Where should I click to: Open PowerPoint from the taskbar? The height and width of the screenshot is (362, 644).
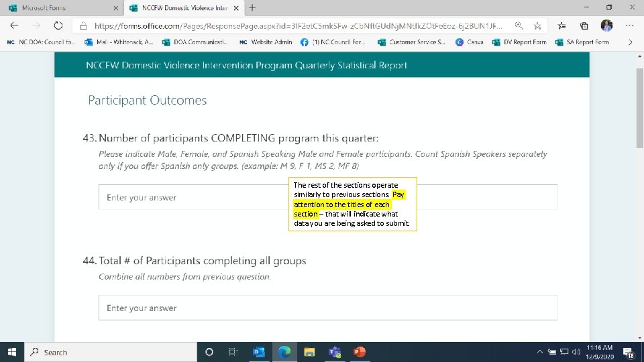pyautogui.click(x=360, y=352)
